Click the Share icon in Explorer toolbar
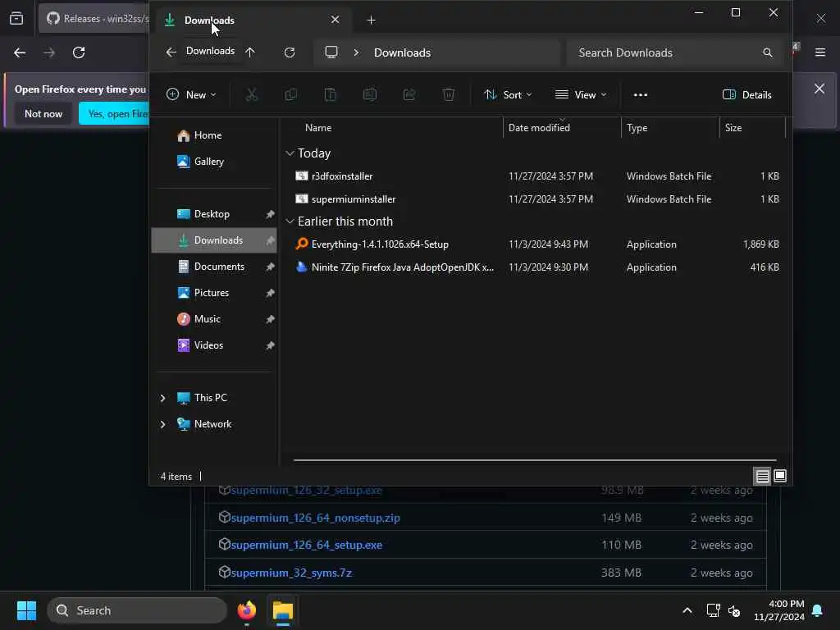This screenshot has height=630, width=840. [409, 95]
